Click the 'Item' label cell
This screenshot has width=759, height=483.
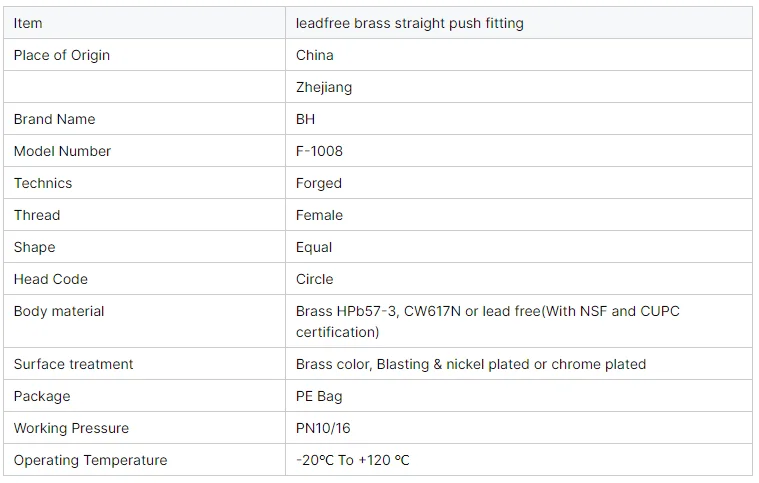pyautogui.click(x=28, y=23)
